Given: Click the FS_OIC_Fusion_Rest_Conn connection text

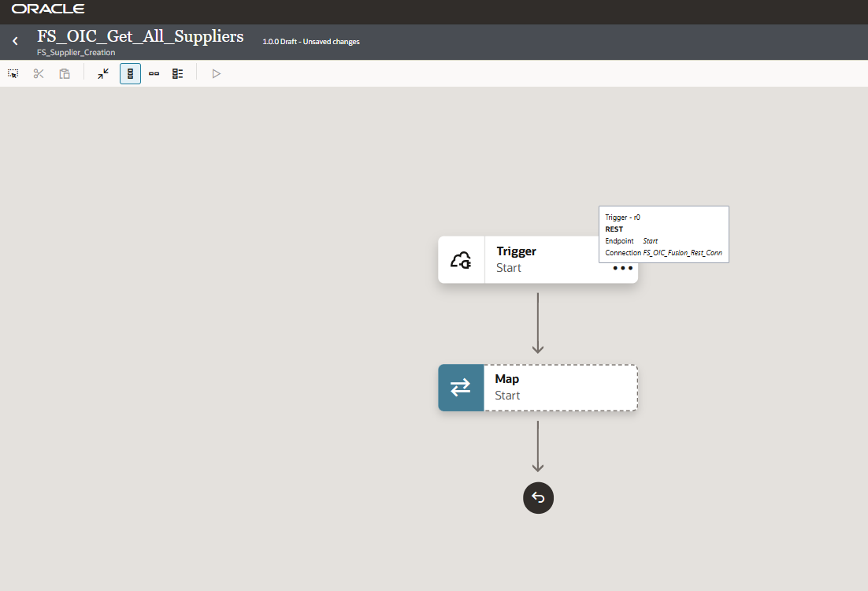Looking at the screenshot, I should click(683, 253).
